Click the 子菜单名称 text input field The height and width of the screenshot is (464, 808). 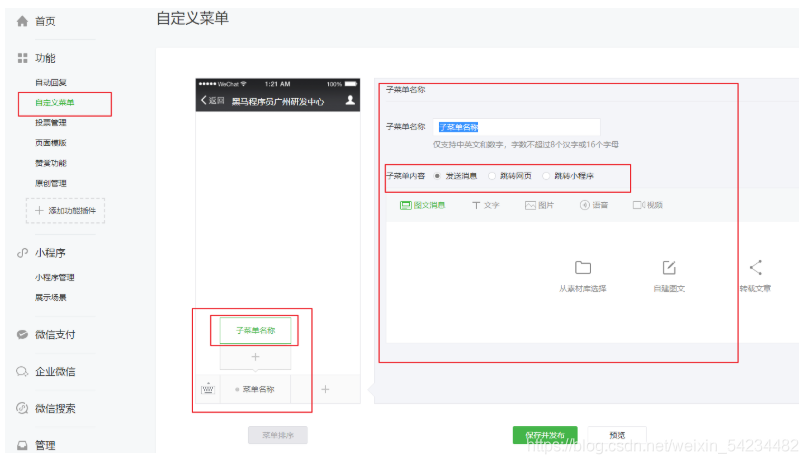[517, 127]
